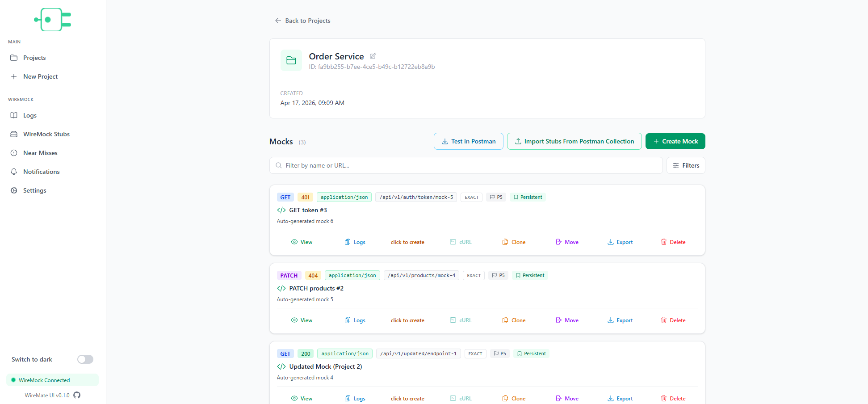Open Settings in sidebar
Viewport: 868px width, 404px height.
click(53, 190)
